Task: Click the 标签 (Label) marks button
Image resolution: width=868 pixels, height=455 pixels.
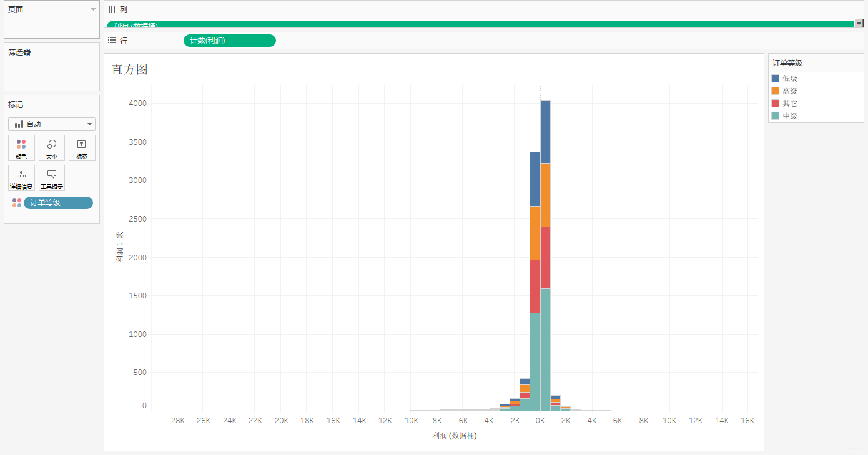Action: (x=82, y=148)
